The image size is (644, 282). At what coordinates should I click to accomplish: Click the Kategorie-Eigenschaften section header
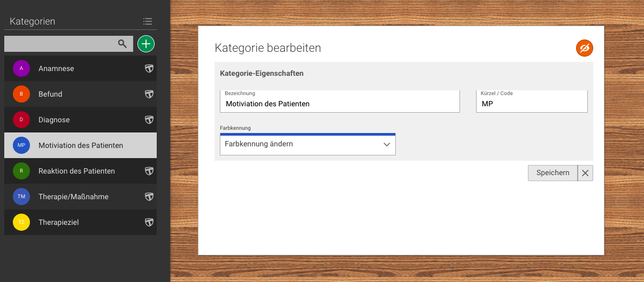click(x=262, y=73)
